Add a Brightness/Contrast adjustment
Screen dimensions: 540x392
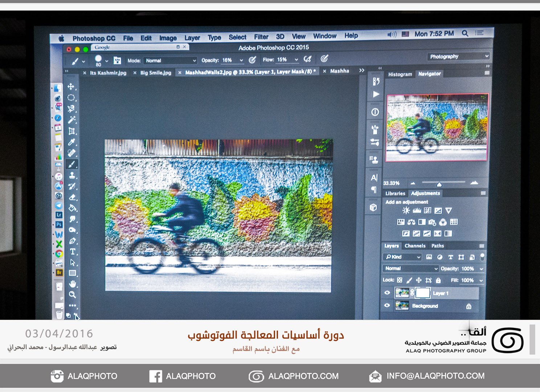click(x=406, y=211)
